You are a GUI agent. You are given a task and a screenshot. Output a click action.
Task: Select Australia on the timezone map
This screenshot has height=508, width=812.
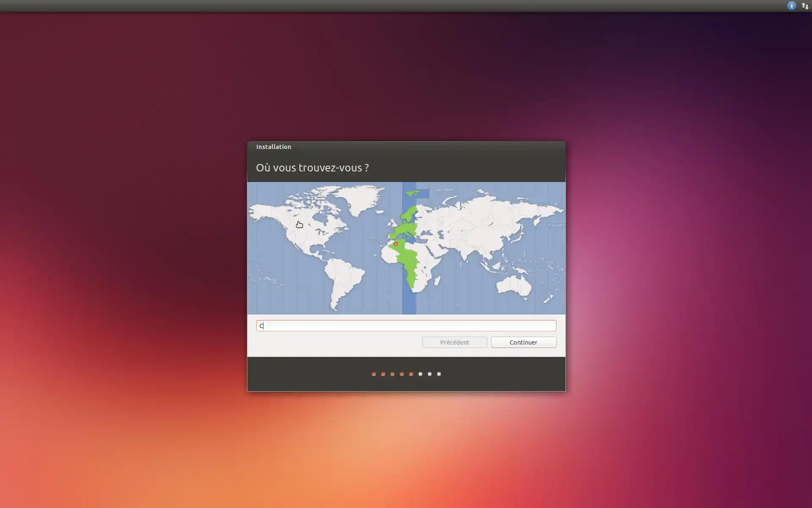click(513, 285)
